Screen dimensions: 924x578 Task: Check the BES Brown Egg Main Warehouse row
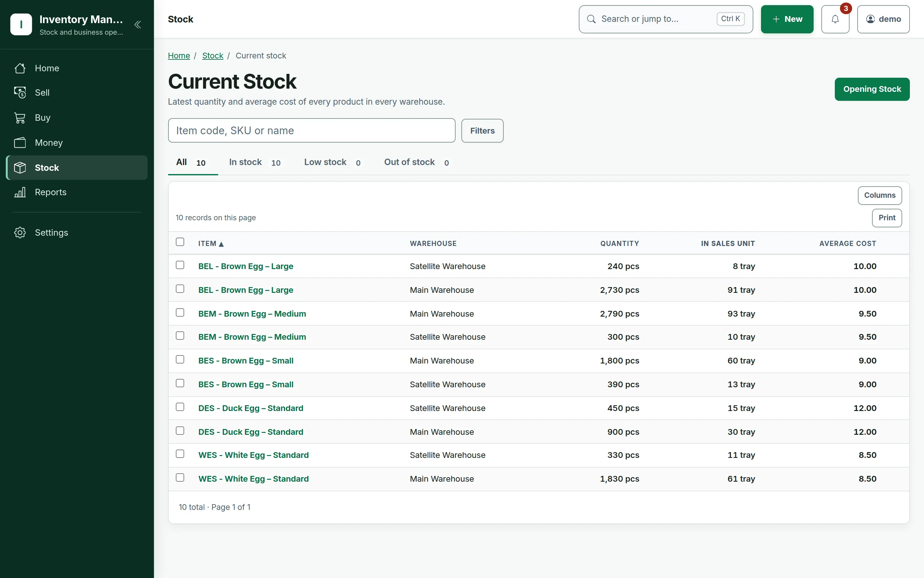coord(180,359)
